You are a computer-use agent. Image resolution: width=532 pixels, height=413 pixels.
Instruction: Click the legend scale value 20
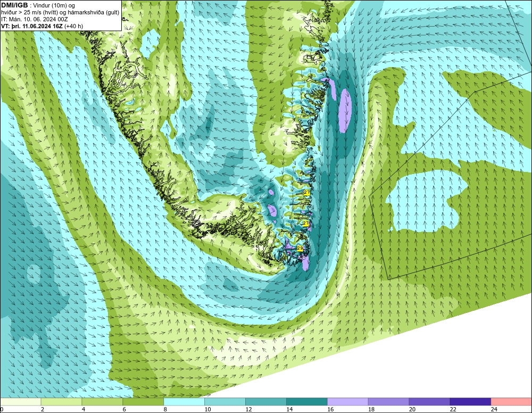(412, 409)
